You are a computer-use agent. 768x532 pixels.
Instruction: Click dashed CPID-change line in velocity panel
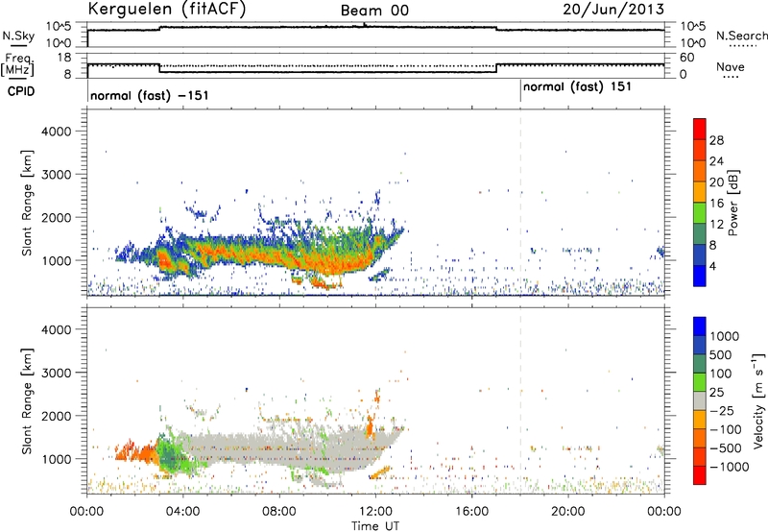tap(520, 401)
